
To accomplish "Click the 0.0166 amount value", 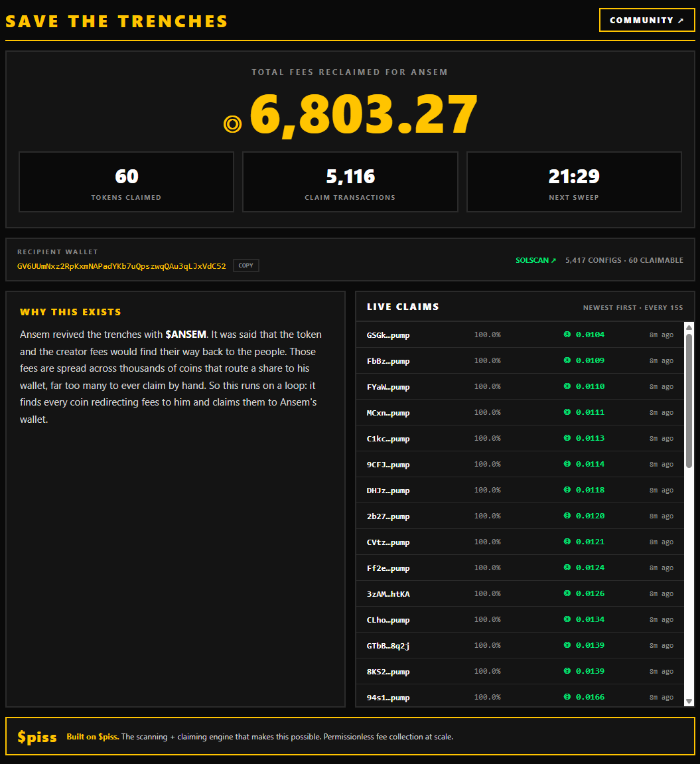I will (590, 697).
